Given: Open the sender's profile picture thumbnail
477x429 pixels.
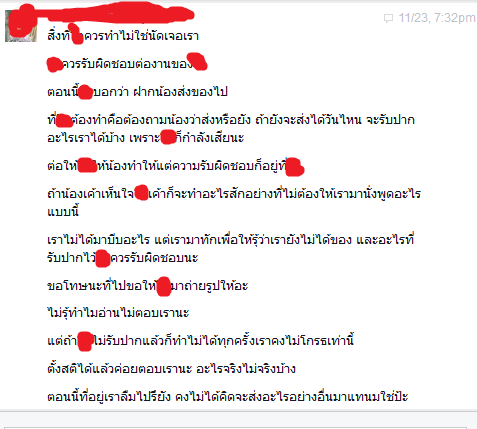Looking at the screenshot, I should 21,26.
